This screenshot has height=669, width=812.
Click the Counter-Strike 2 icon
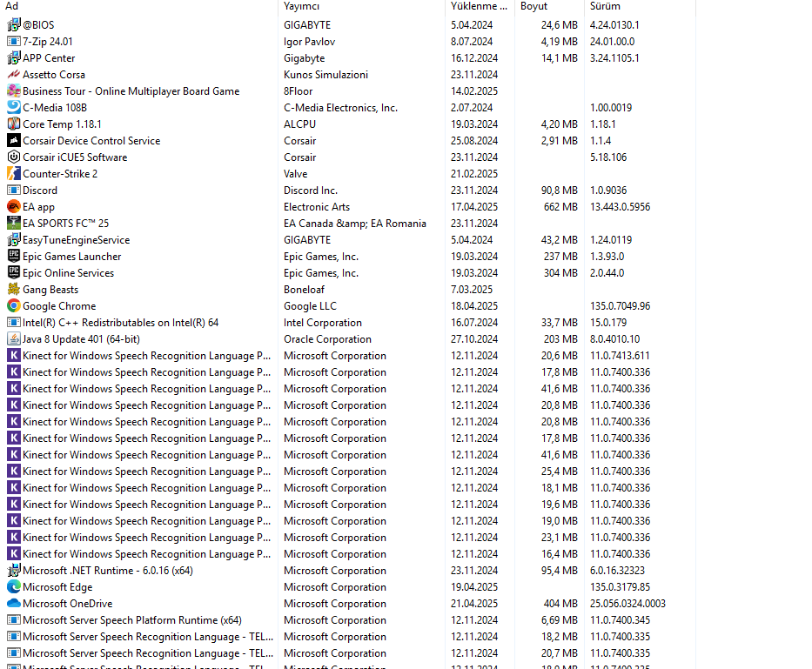[x=14, y=174]
